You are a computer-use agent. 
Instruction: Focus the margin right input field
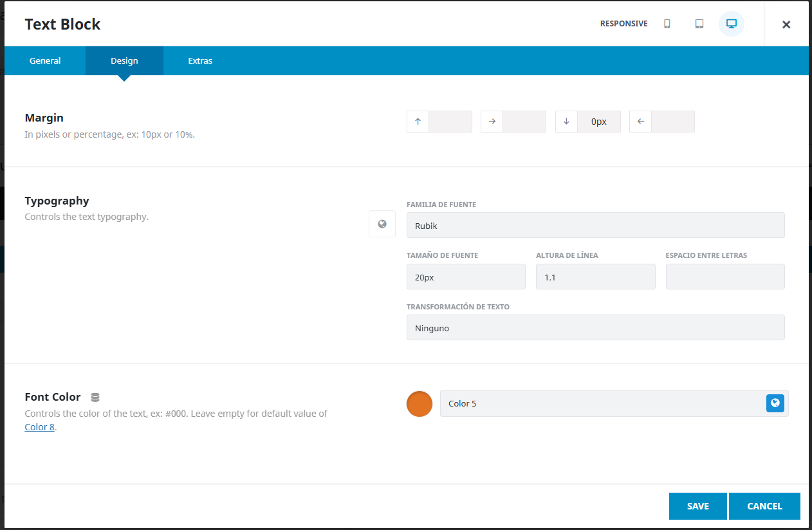(524, 122)
